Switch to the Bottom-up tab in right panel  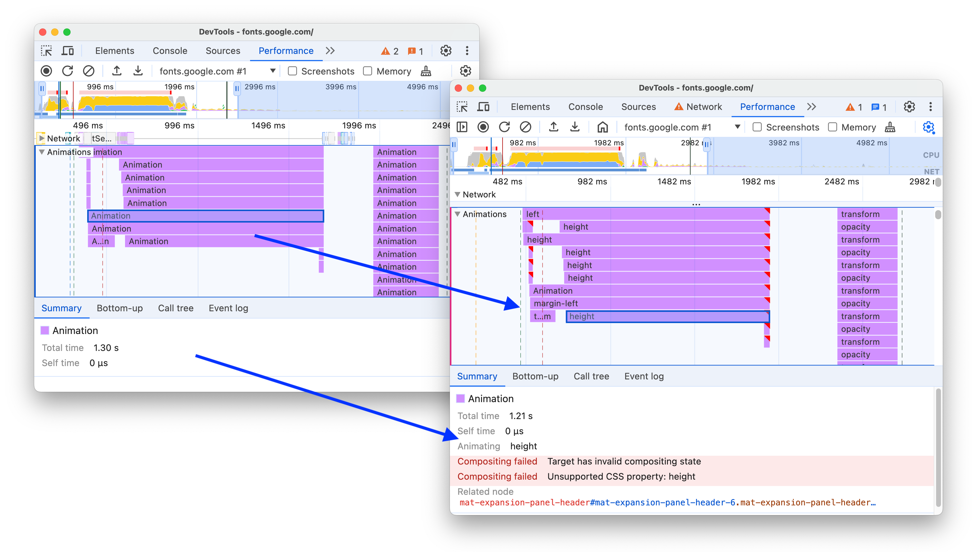535,376
